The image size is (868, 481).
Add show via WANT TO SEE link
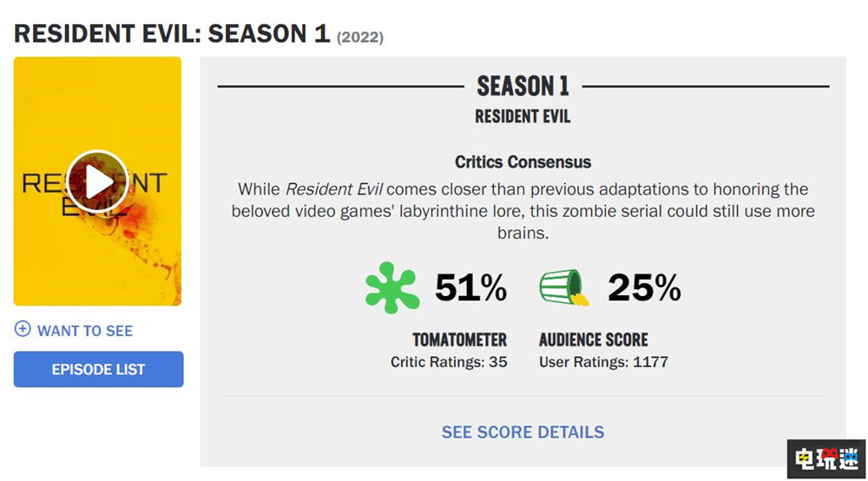point(85,331)
